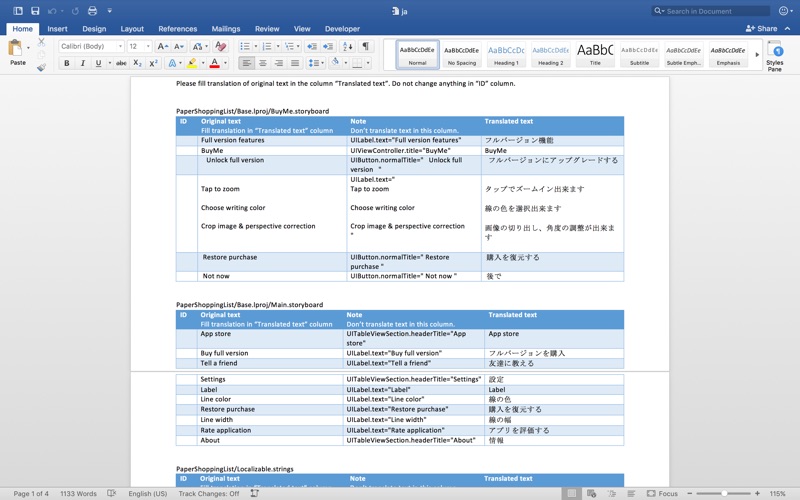Switch to outline view icon
The height and width of the screenshot is (500, 800).
[611, 493]
